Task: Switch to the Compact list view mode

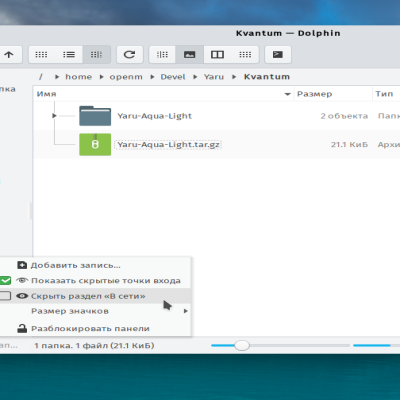Action: click(69, 55)
